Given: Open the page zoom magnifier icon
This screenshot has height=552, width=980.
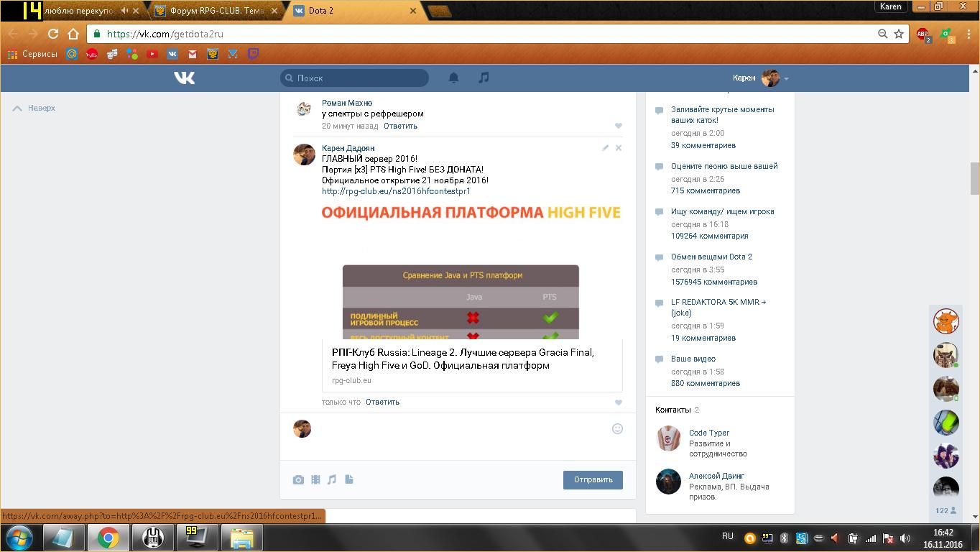Looking at the screenshot, I should [882, 34].
